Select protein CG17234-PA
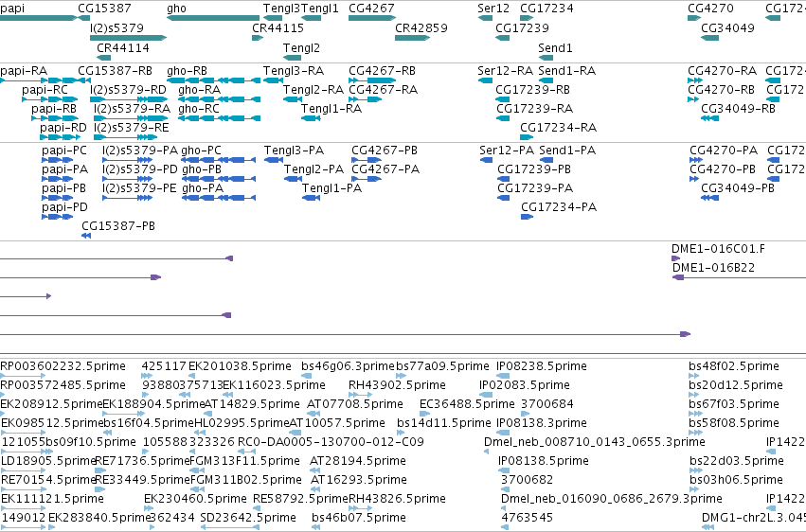Image resolution: width=806 pixels, height=532 pixels. 527,217
